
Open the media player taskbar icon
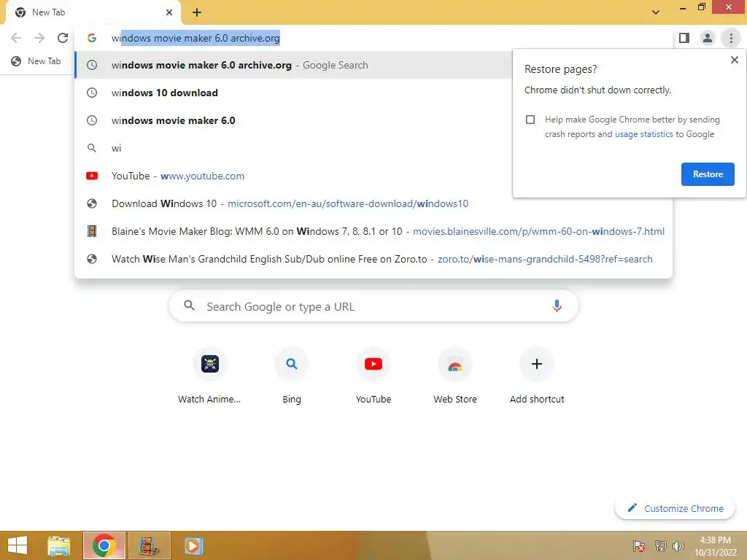click(193, 545)
